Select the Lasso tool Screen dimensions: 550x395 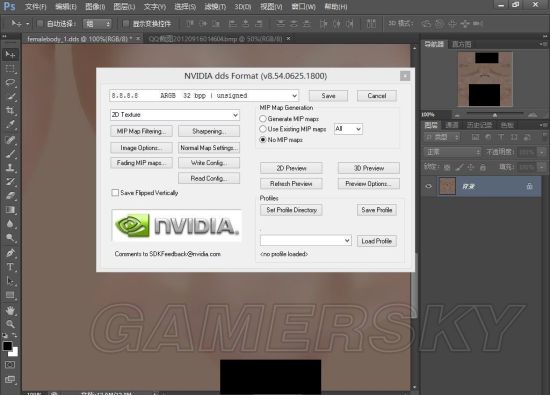tap(10, 82)
